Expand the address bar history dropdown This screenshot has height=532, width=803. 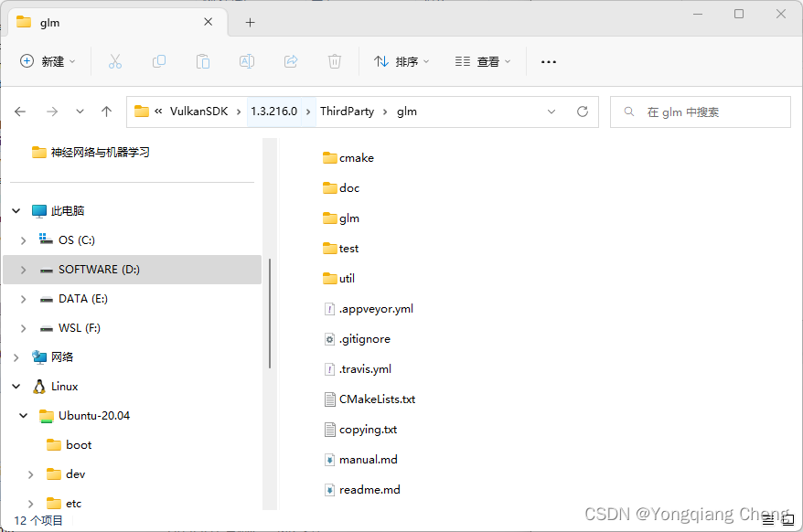click(551, 112)
